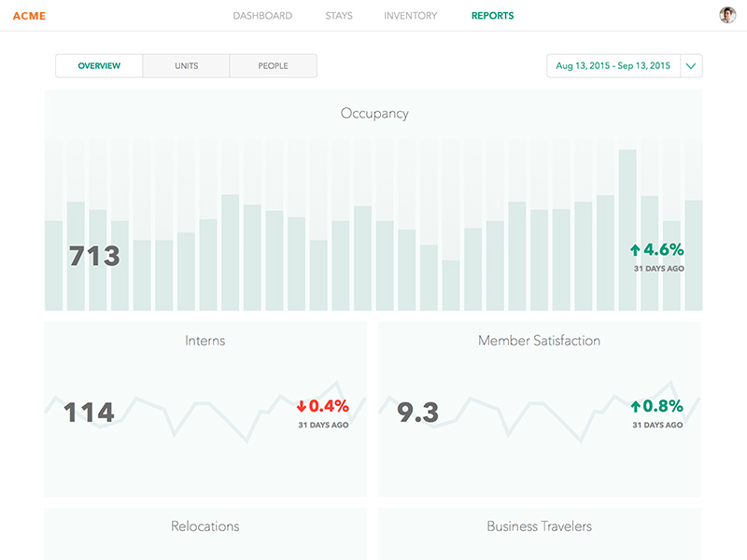Open the user profile avatar

727,15
